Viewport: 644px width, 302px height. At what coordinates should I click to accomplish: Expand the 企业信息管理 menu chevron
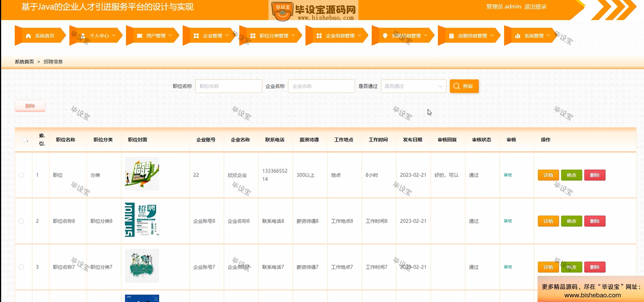360,36
